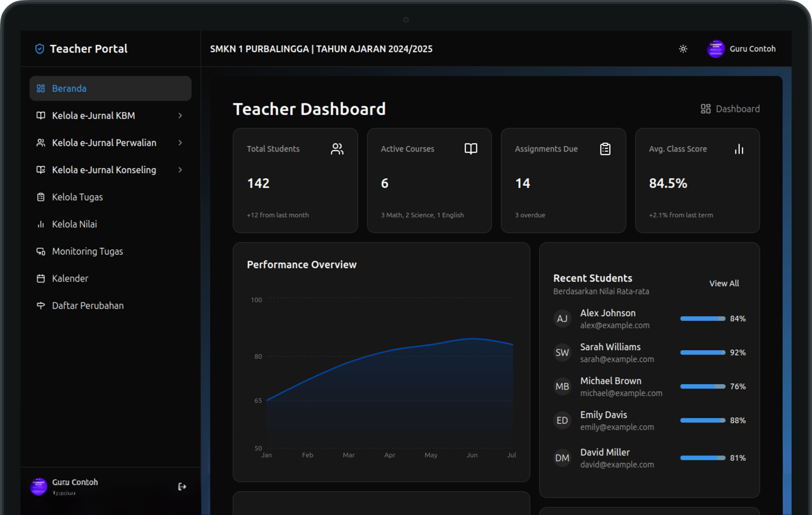Click the Active Courses book icon
Screen dimensions: 812x515
tap(471, 149)
